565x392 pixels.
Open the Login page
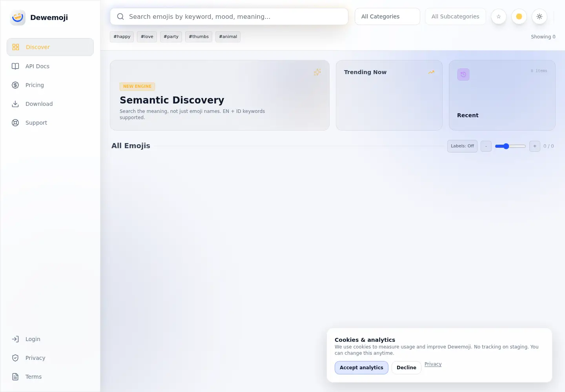coord(50,339)
